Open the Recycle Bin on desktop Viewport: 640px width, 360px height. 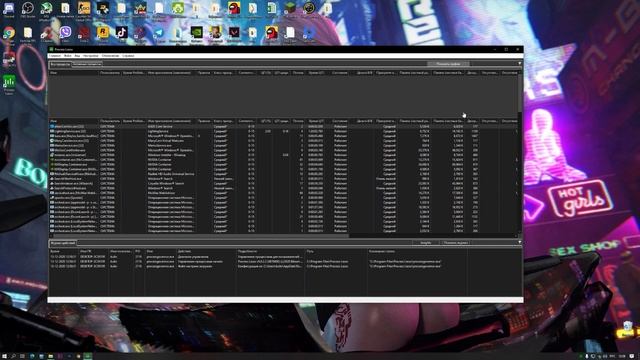coord(628,328)
